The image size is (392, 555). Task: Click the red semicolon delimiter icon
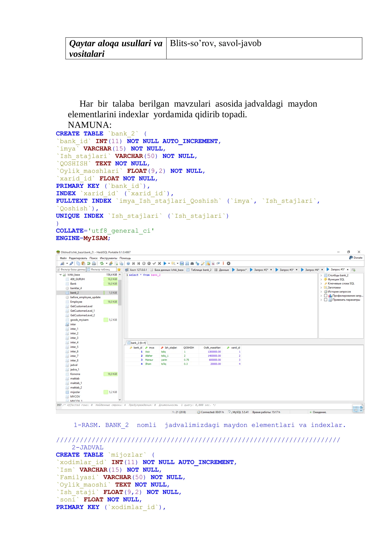(x=223, y=263)
